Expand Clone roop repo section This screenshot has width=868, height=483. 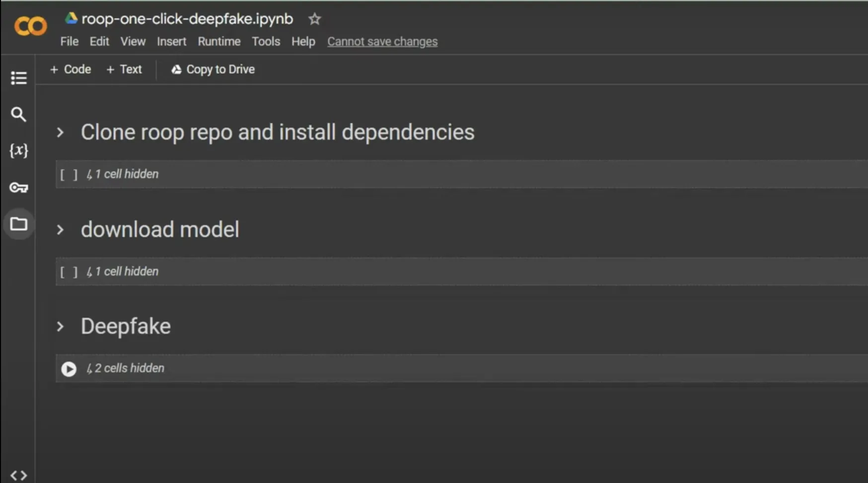(60, 133)
